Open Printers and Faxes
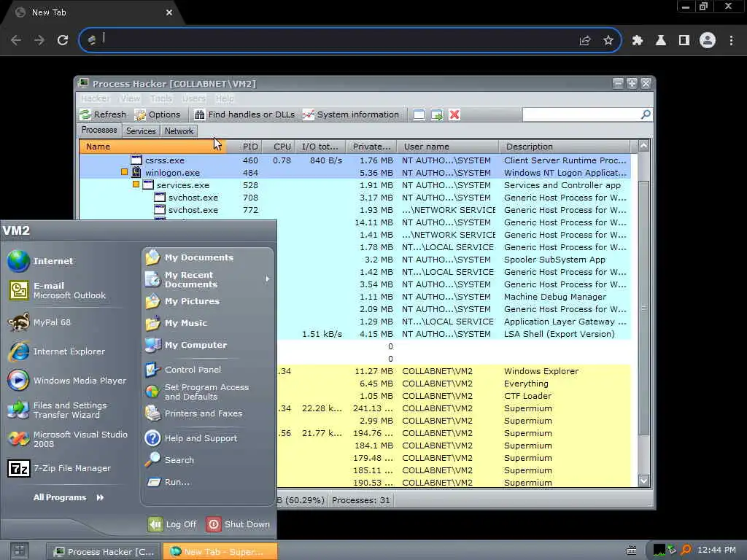This screenshot has height=560, width=747. [x=193, y=413]
